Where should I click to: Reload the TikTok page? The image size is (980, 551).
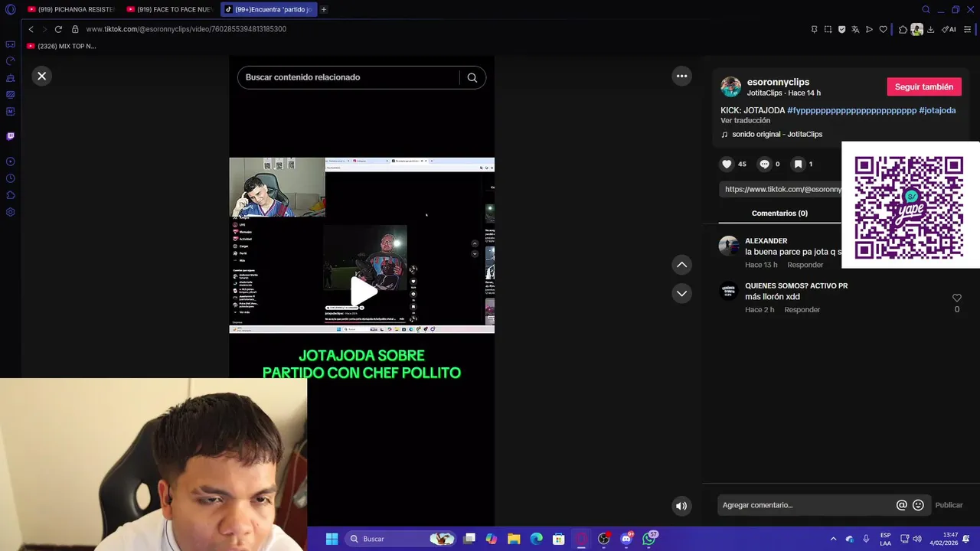(x=58, y=29)
